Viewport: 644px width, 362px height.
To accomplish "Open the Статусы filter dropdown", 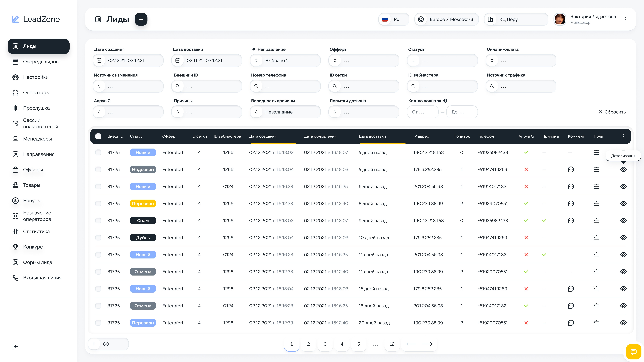I will pyautogui.click(x=442, y=61).
